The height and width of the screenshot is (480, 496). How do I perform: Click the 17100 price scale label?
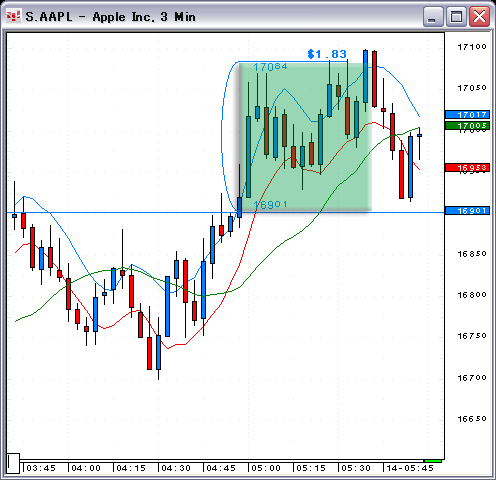pyautogui.click(x=471, y=47)
